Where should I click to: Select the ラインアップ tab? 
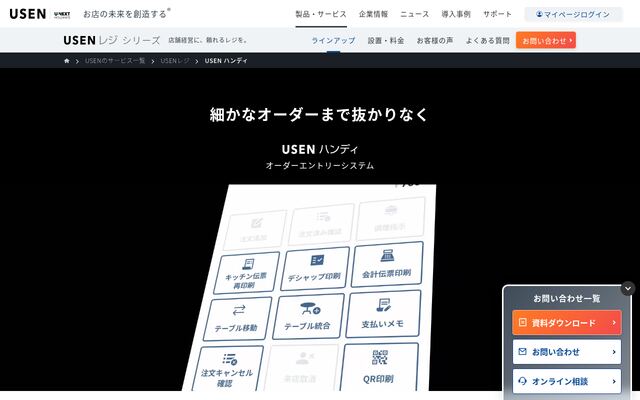333,40
